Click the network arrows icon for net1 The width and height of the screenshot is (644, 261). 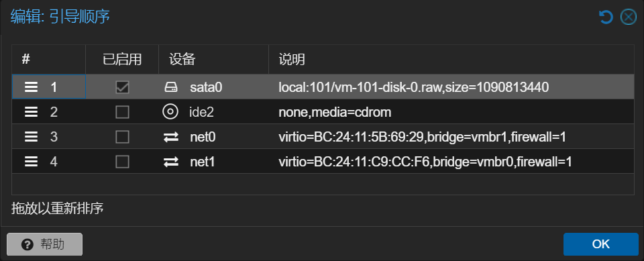pyautogui.click(x=171, y=162)
